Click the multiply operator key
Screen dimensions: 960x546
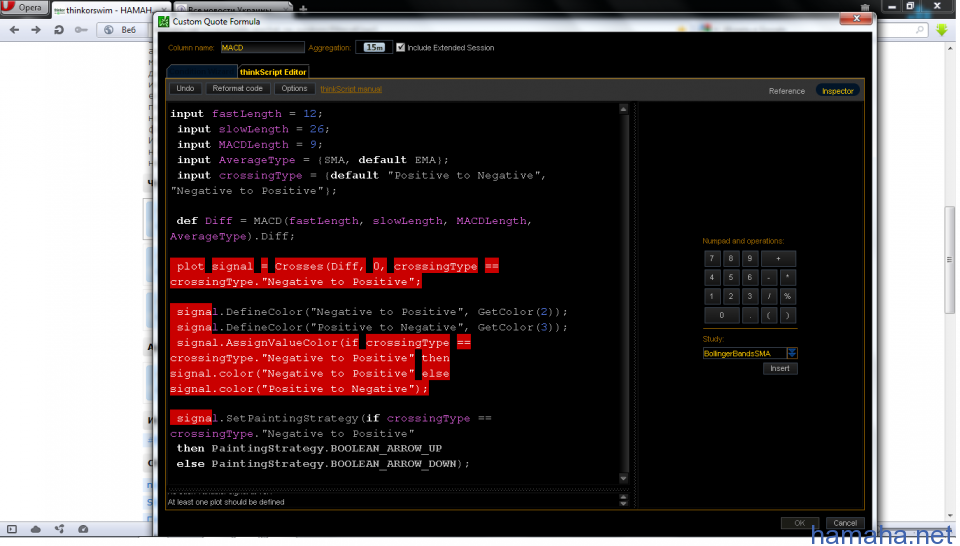coord(787,277)
